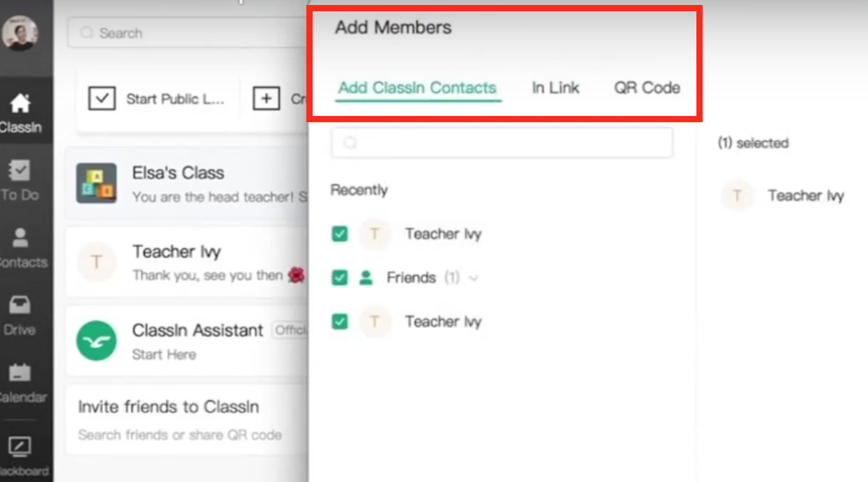Switch to the QR Code tab
The height and width of the screenshot is (482, 868).
click(646, 88)
